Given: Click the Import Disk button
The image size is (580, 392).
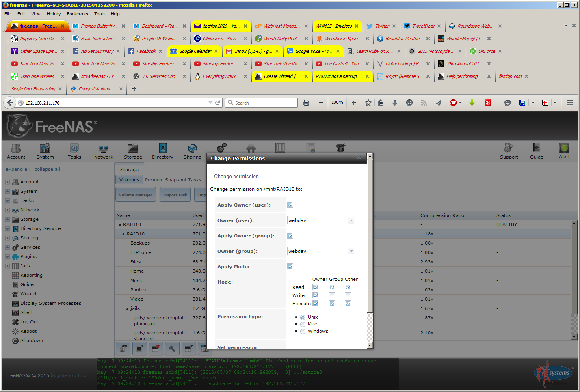Looking at the screenshot, I should [175, 195].
